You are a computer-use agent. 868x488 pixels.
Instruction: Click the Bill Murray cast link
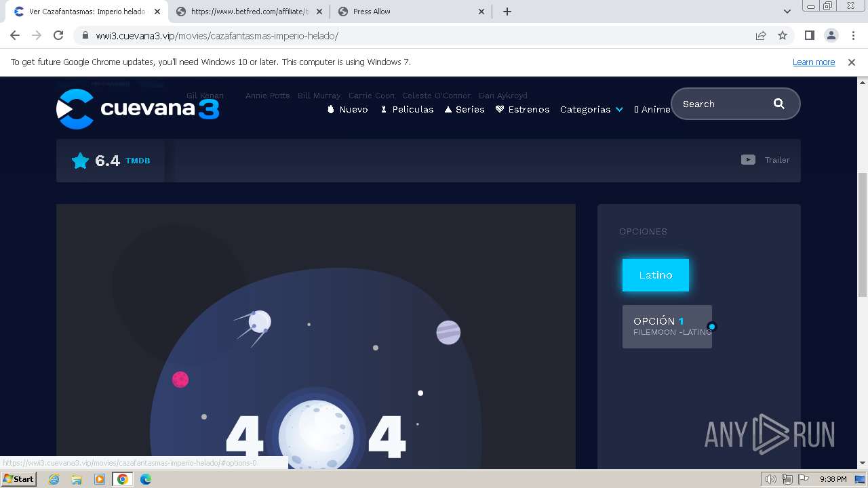(x=319, y=96)
